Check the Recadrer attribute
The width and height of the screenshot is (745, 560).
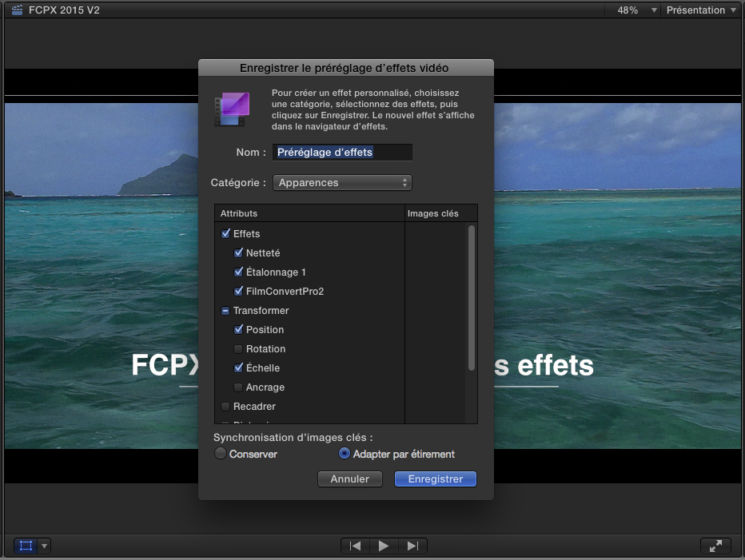pos(225,406)
